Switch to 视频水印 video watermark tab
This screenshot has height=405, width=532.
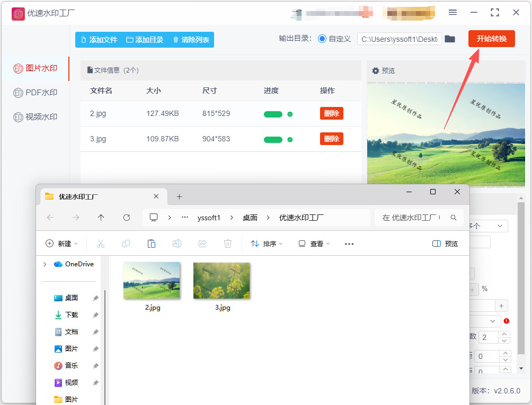[36, 117]
